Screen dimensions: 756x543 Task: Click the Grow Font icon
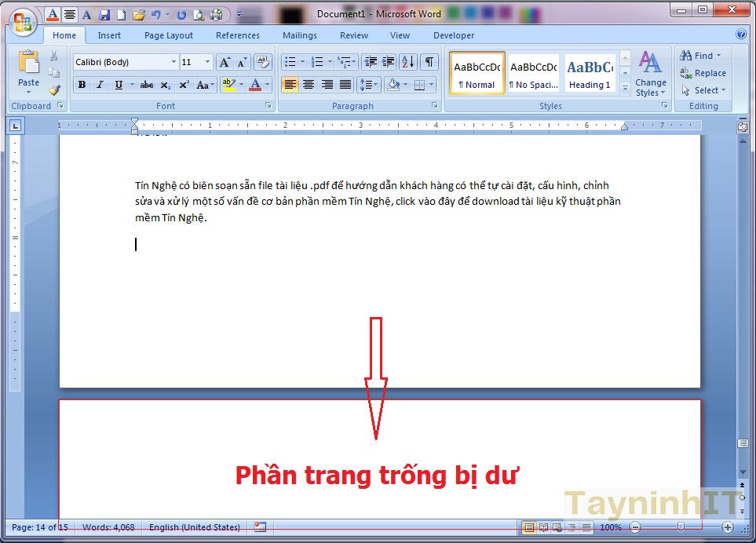tap(224, 62)
